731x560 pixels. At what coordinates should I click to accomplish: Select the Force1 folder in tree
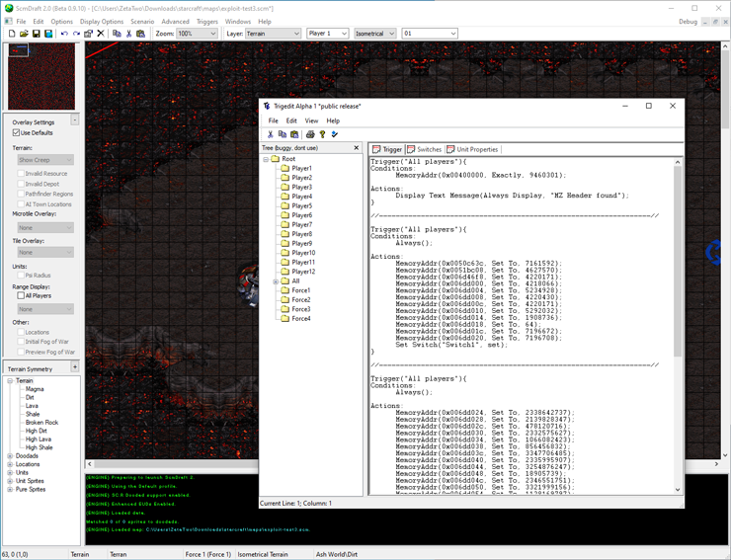point(300,290)
